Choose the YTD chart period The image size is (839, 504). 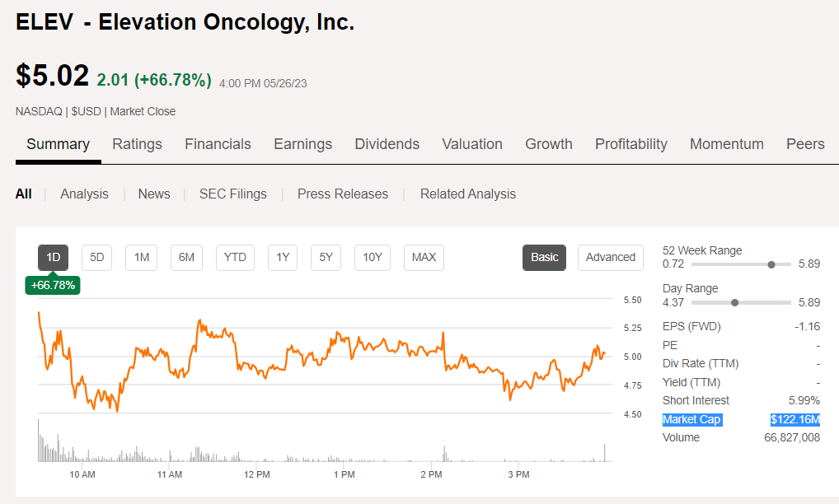[x=235, y=257]
